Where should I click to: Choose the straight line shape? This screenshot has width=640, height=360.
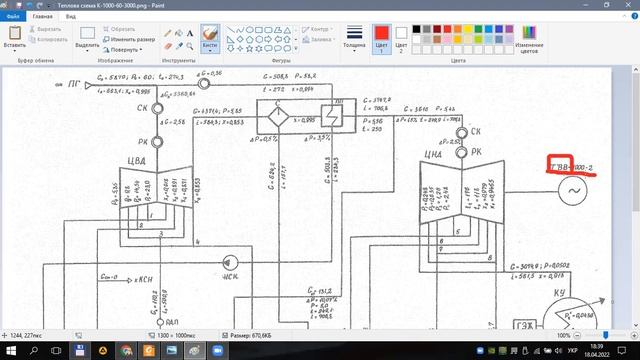coord(231,30)
